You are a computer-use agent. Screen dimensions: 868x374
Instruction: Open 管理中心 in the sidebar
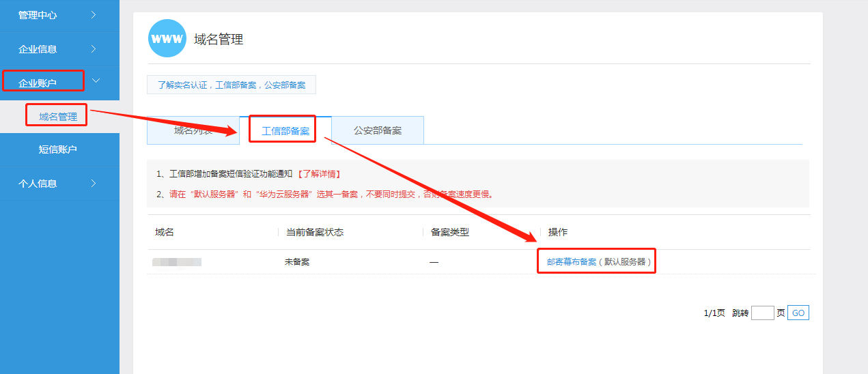[x=38, y=15]
